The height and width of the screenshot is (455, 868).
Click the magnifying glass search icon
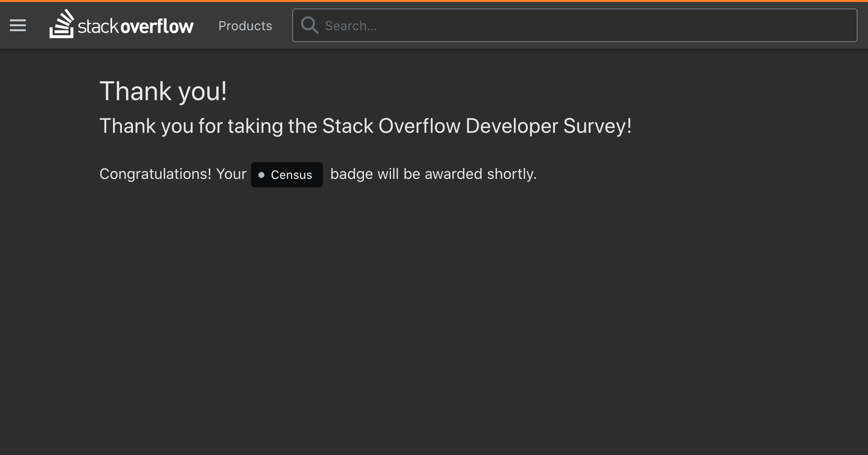pos(310,25)
